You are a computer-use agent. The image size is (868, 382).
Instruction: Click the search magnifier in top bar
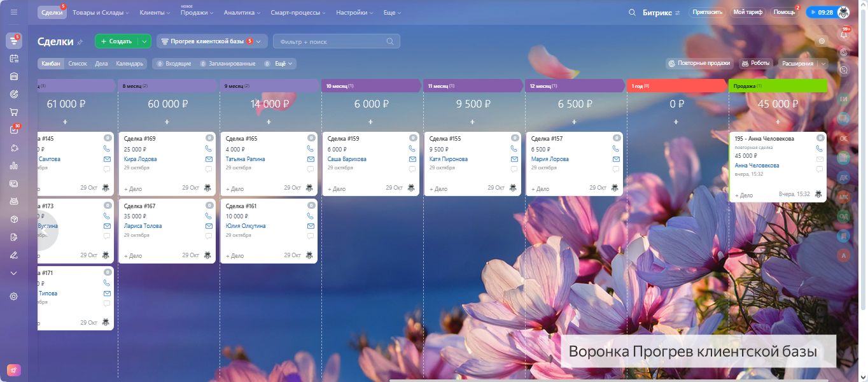coord(632,12)
